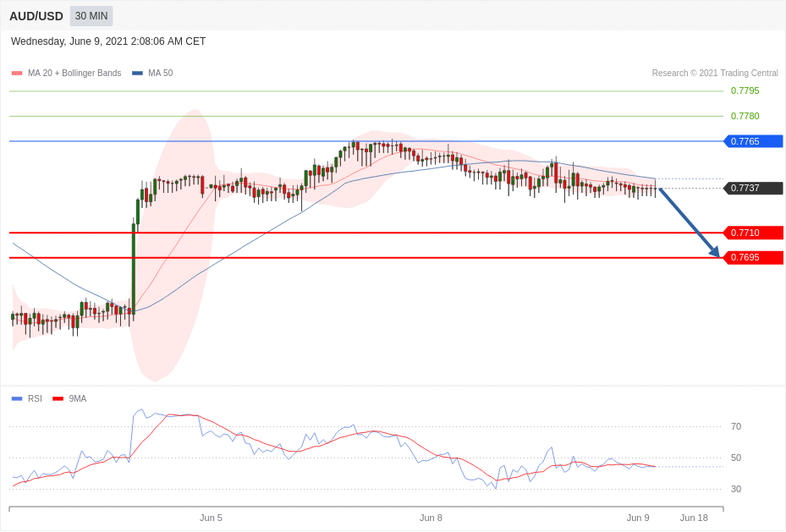Click the MA 20 + Bollinger Bands legend swatch
Screen dimensions: 786x532
tap(17, 74)
